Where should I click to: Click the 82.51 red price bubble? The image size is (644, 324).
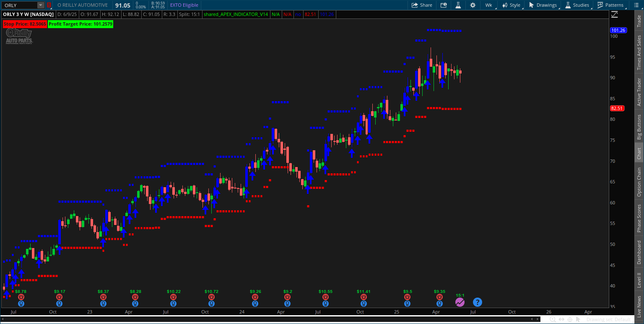pos(617,108)
